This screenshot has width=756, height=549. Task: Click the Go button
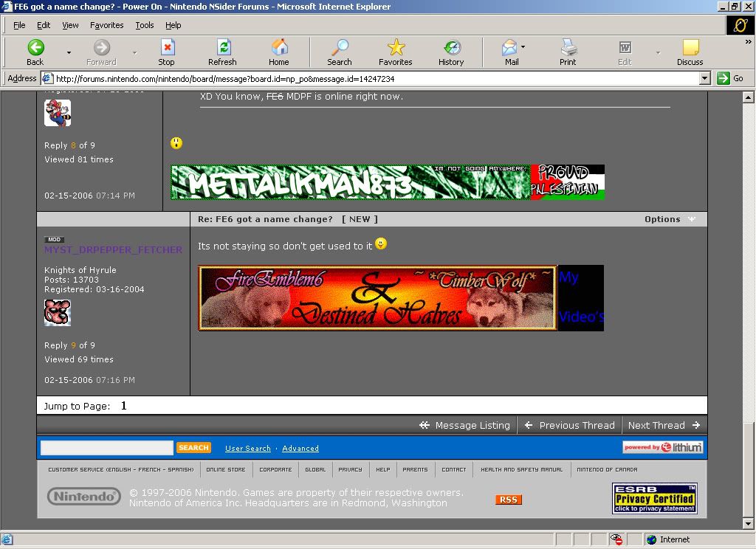click(730, 78)
